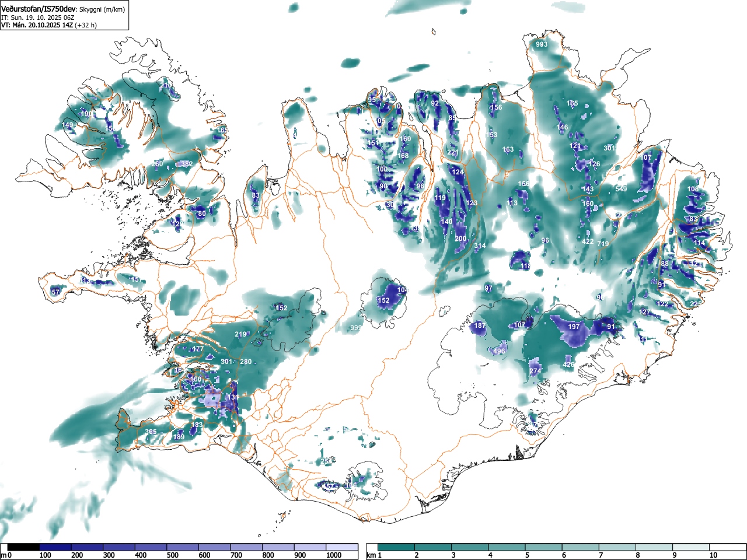This screenshot has height=560, width=747.
Task: Click the Veðurstofan/IS750dev title text
Action: (39, 9)
